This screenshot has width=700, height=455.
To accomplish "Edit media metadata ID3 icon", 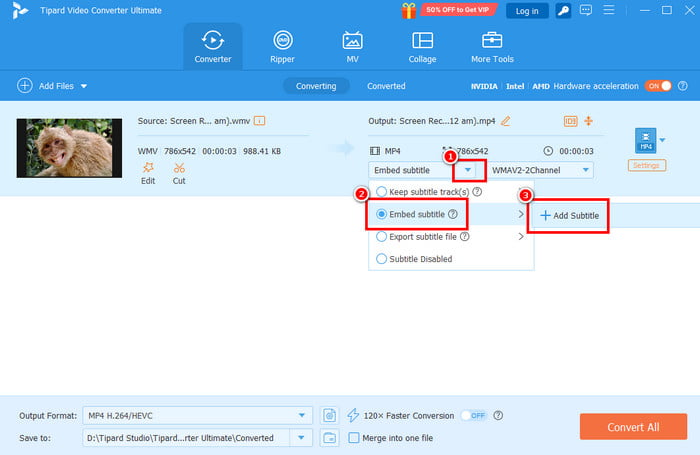I will click(x=571, y=121).
